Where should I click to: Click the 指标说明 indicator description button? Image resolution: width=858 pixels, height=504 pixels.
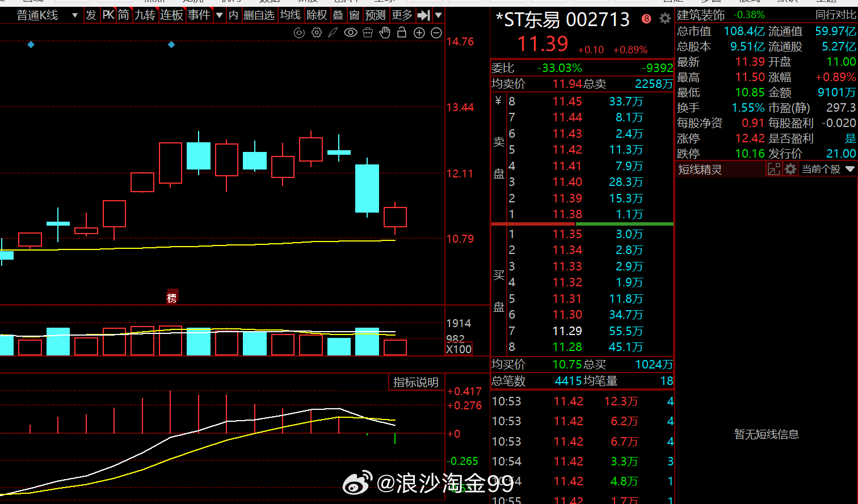(416, 382)
